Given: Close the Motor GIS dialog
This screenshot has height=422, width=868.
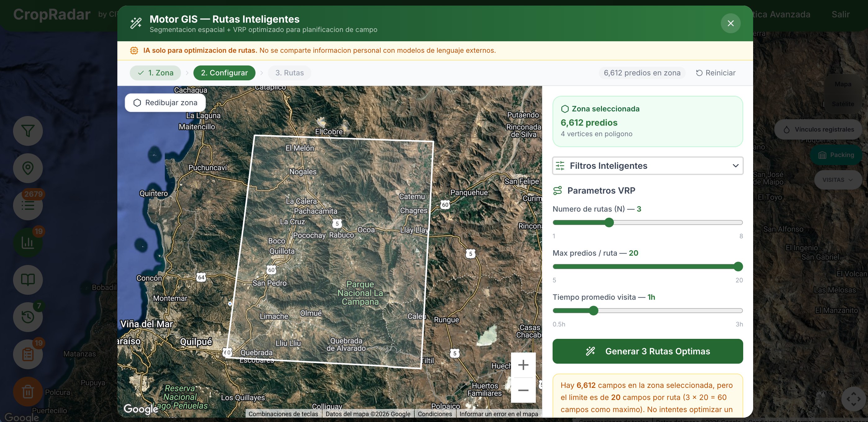Looking at the screenshot, I should click(x=730, y=23).
